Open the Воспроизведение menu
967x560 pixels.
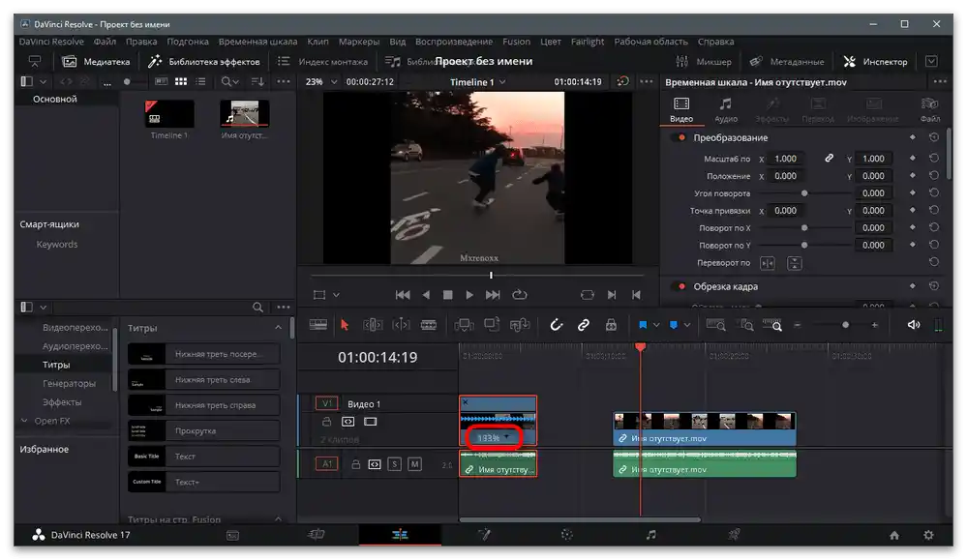tap(454, 42)
